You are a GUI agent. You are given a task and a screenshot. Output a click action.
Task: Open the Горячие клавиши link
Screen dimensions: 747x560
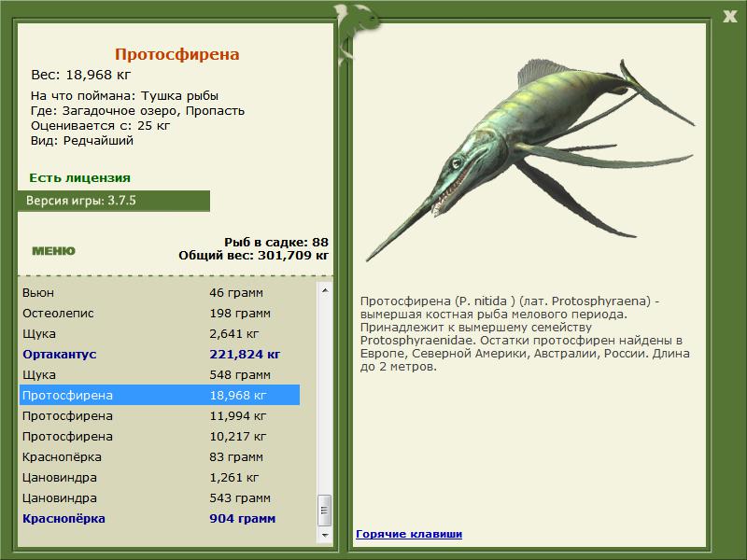pos(409,534)
